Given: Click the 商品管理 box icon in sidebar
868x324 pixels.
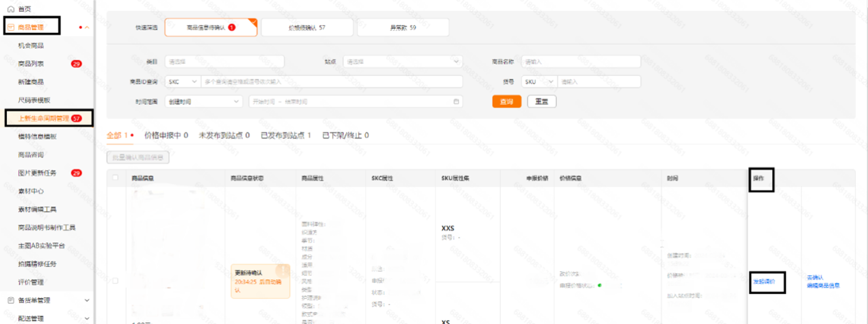Looking at the screenshot, I should tap(11, 27).
